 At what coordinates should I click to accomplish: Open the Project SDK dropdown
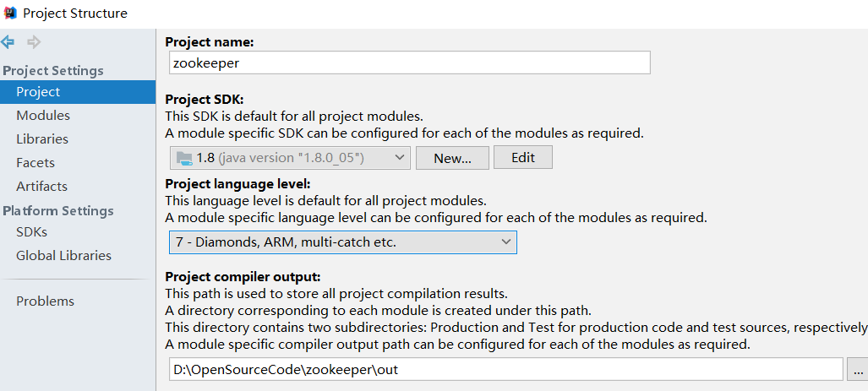(289, 158)
